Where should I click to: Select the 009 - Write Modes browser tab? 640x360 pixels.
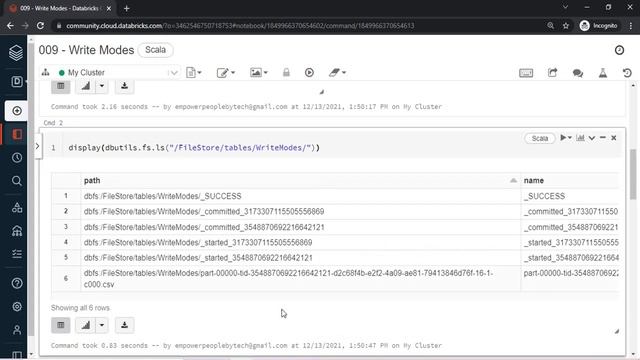[60, 8]
